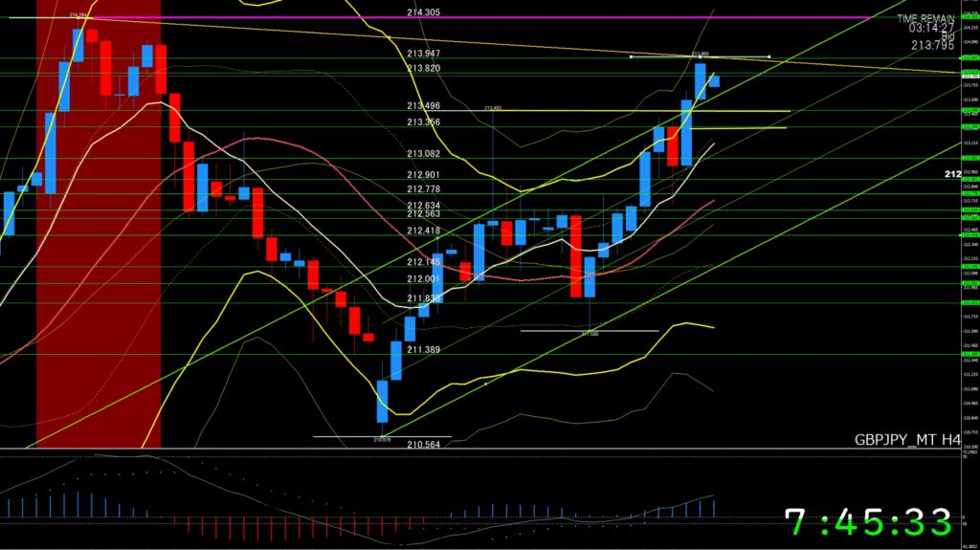The height and width of the screenshot is (550, 980).
Task: Click the 211.389 price label
Action: (423, 350)
